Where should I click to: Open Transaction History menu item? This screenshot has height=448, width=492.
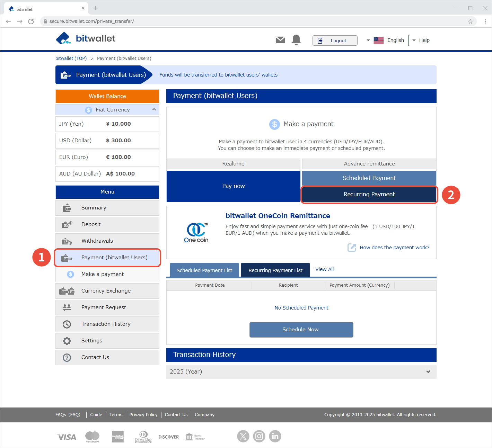pos(107,324)
